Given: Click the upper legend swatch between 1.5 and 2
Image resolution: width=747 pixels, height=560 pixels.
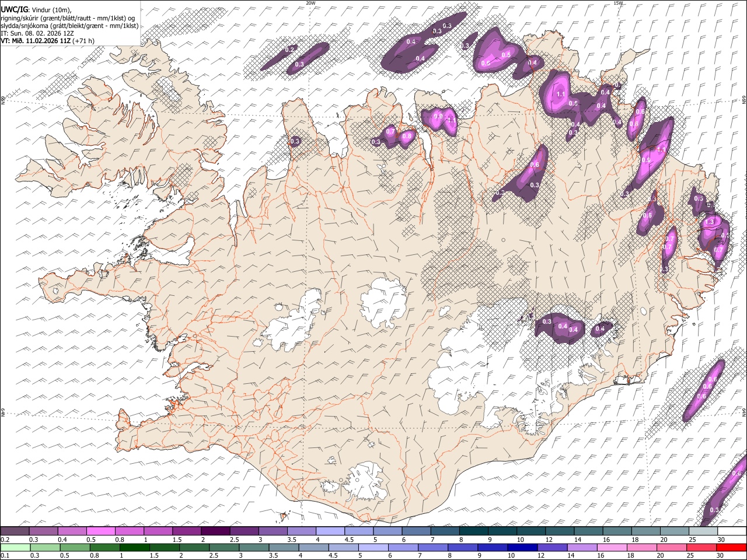Looking at the screenshot, I should [187, 531].
